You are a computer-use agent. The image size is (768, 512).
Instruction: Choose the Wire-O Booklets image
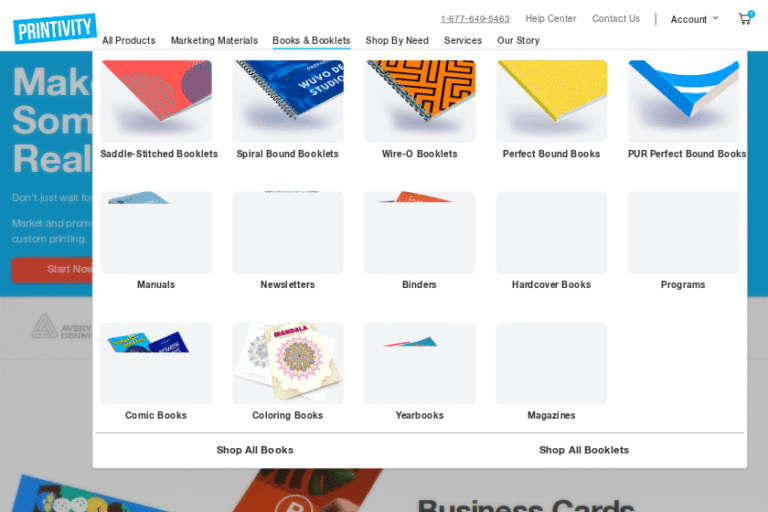click(420, 101)
